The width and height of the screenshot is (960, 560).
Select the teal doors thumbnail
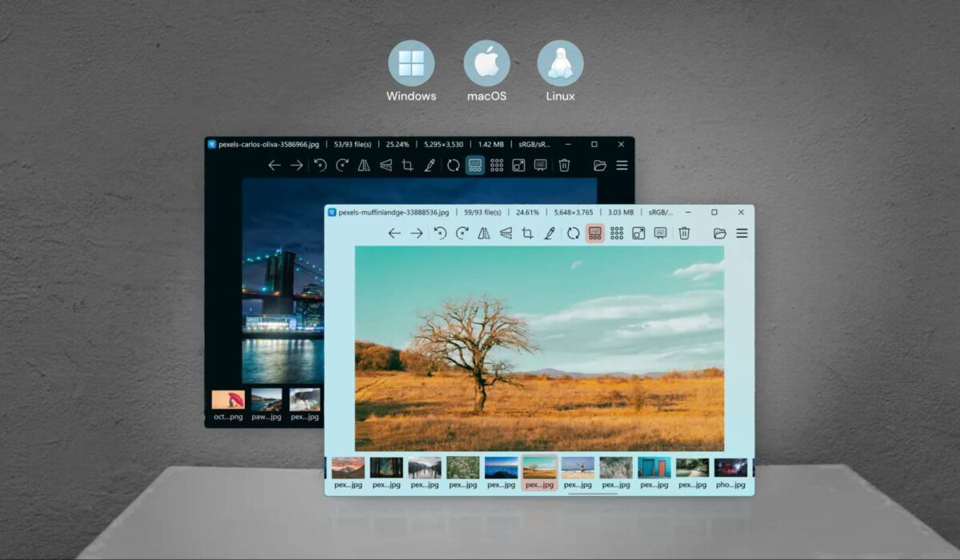coord(654,473)
